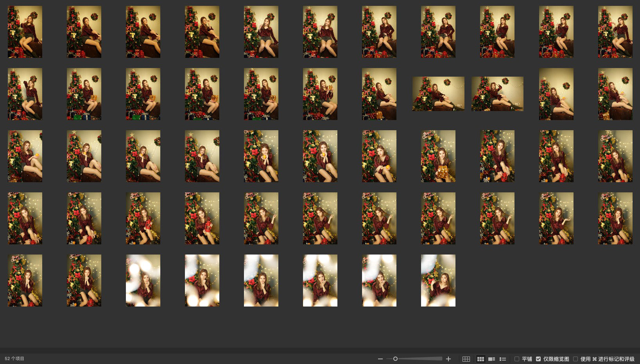Click the 52 个项目 status text
Screen dimensions: 640x364
14,359
